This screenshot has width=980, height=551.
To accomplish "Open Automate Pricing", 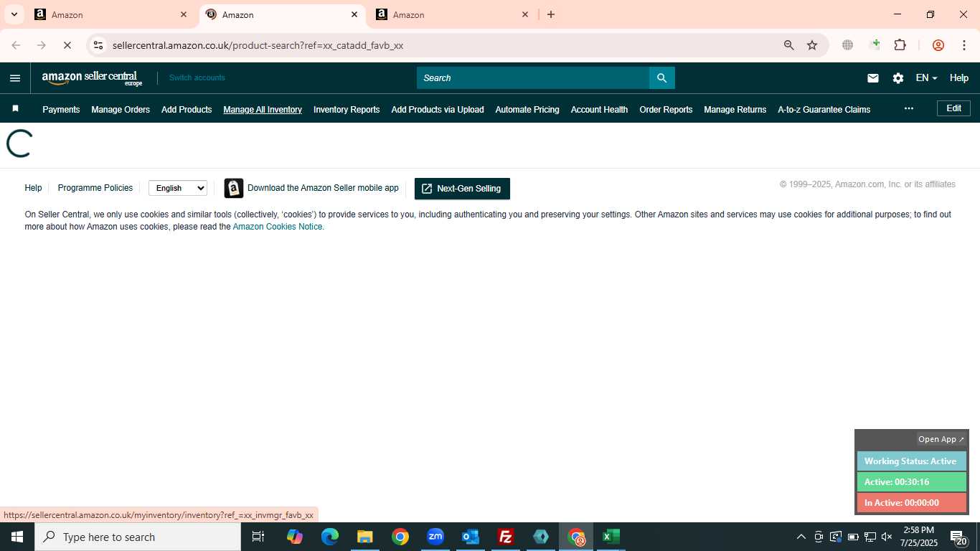I will pyautogui.click(x=527, y=109).
